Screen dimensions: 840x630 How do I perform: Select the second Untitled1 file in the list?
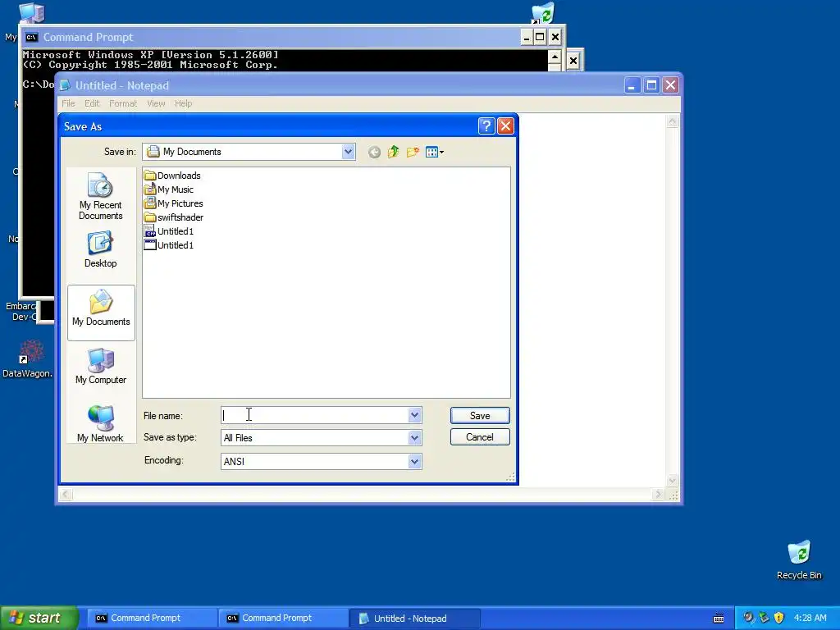tap(169, 245)
